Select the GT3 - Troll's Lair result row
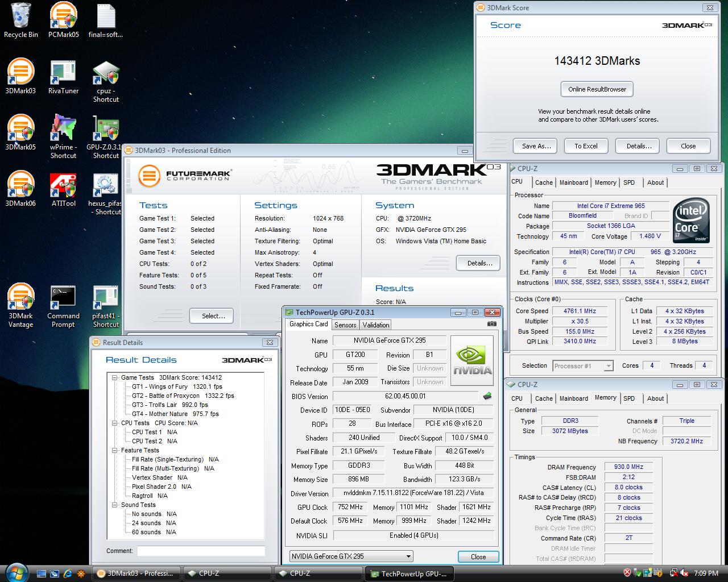Viewport: 728px width, 582px height. tap(170, 405)
